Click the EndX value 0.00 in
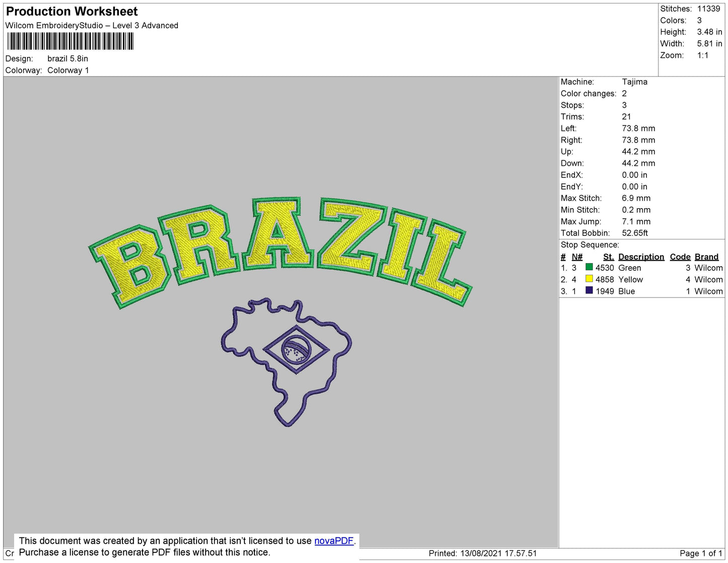Image resolution: width=728 pixels, height=563 pixels. pyautogui.click(x=634, y=175)
